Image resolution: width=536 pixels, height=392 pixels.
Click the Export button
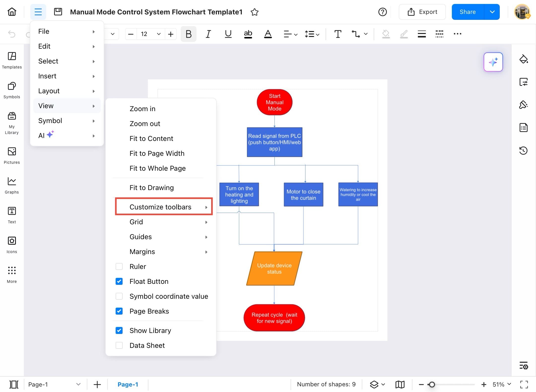(x=422, y=12)
